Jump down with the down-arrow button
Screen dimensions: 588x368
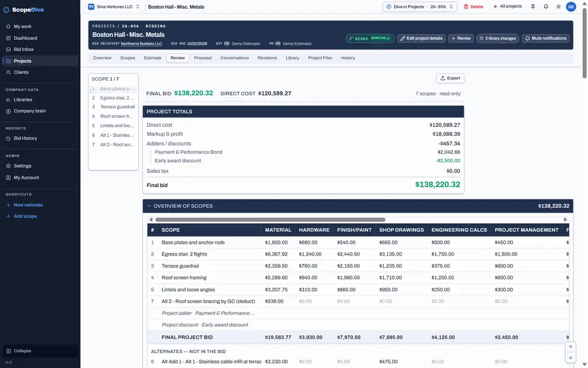(570, 357)
